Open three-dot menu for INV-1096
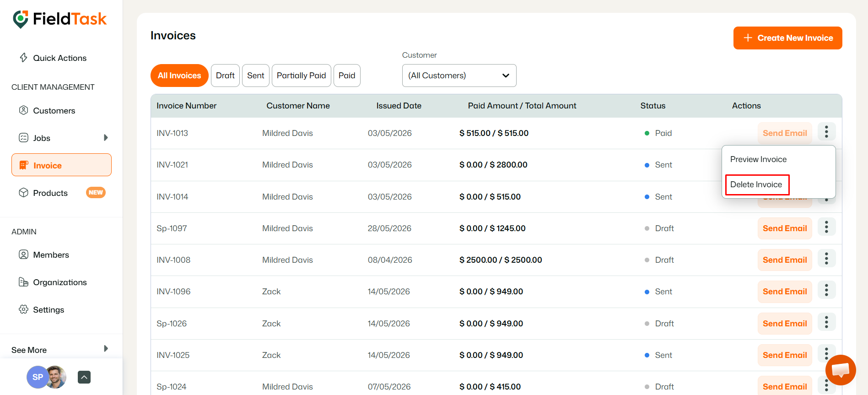This screenshot has width=868, height=395. [x=826, y=290]
